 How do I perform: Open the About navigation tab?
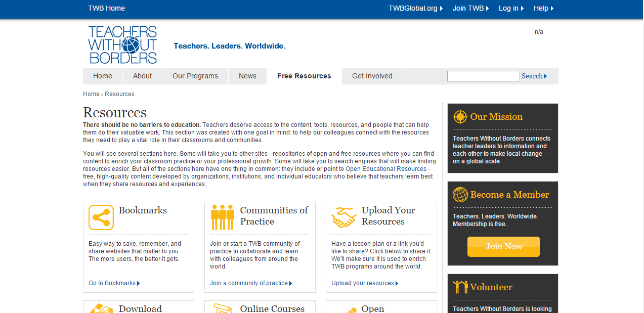tap(142, 76)
